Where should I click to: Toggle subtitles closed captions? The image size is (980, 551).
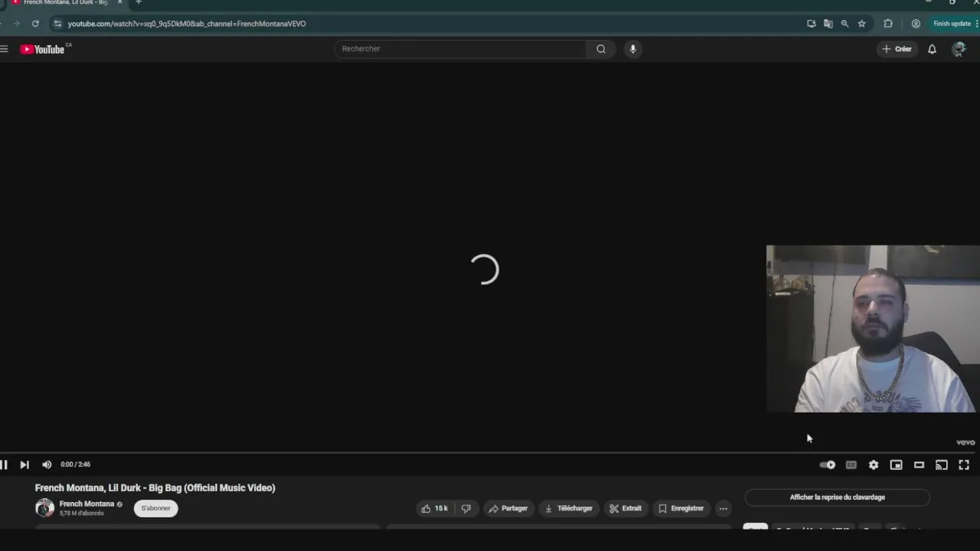(851, 465)
